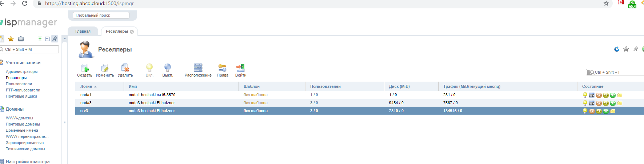The image size is (644, 164).
Task: Switch to the Главная tab
Action: point(83,31)
